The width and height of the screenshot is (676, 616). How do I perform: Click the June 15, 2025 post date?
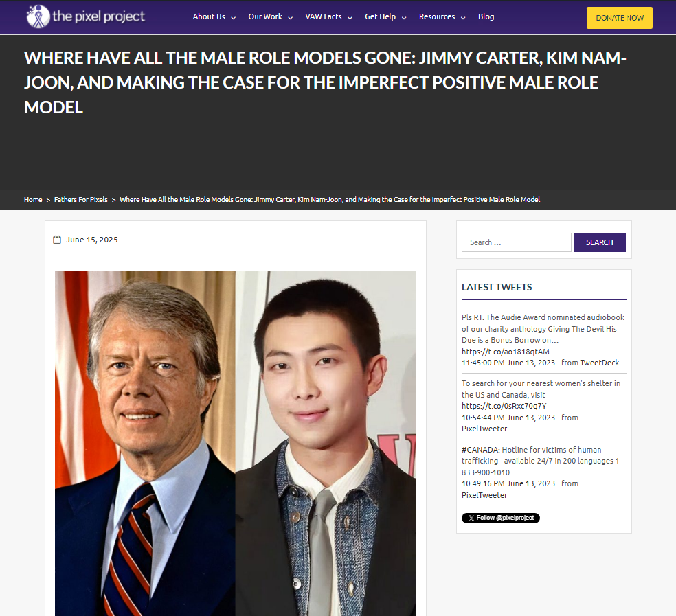tap(91, 240)
